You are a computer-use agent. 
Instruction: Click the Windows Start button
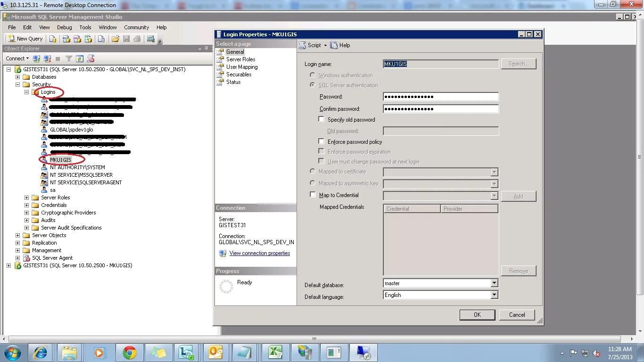(13, 353)
